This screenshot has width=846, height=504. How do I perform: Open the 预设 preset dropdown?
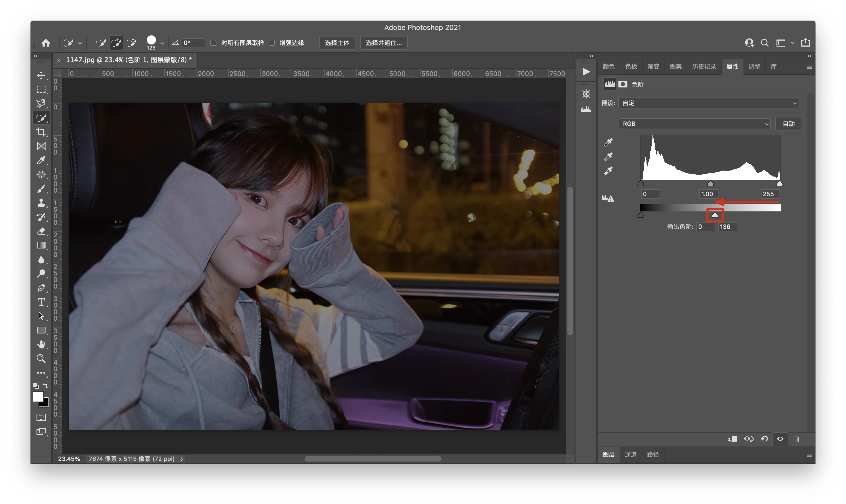pyautogui.click(x=708, y=103)
